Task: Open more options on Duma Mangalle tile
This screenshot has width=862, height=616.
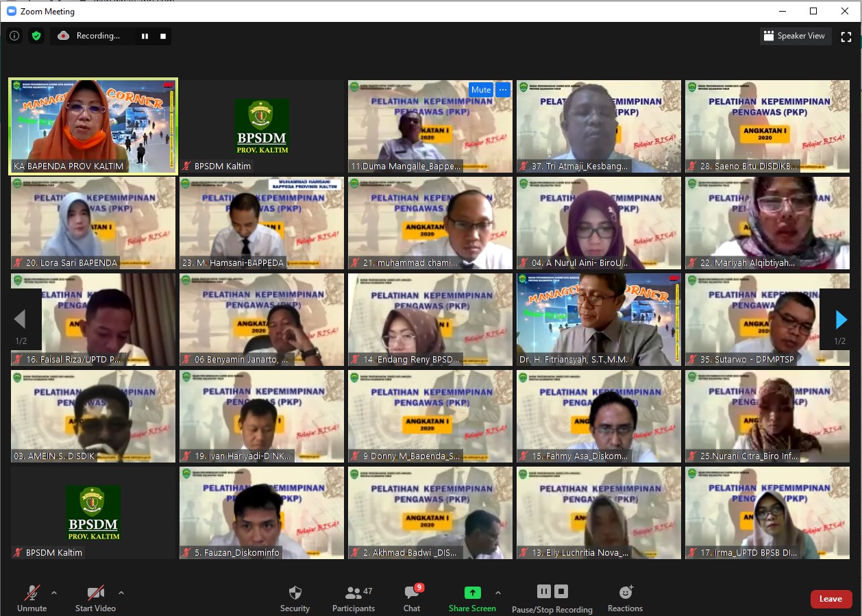Action: [503, 90]
